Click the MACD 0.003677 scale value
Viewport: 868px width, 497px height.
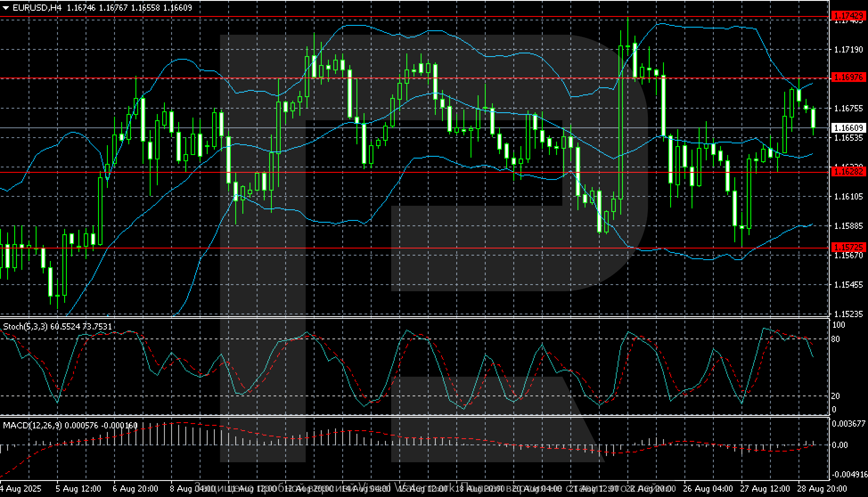tap(848, 424)
